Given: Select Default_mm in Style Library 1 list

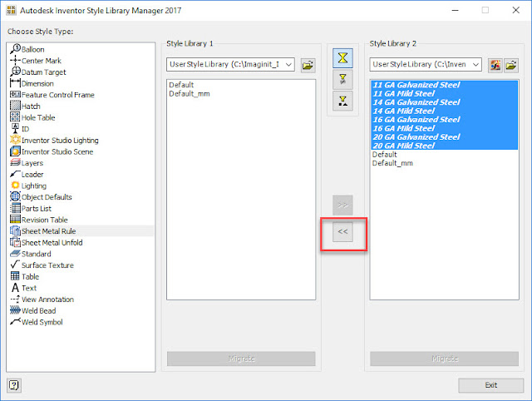Looking at the screenshot, I should pyautogui.click(x=190, y=94).
